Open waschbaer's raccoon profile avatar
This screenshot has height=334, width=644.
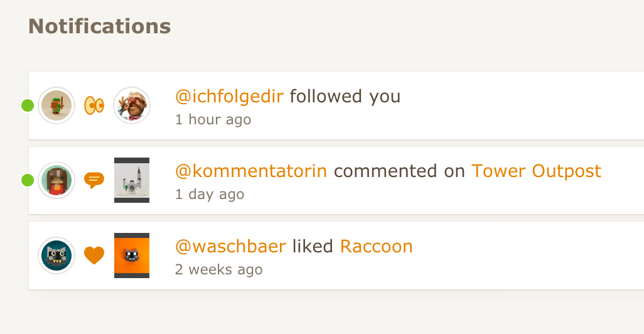[56, 255]
